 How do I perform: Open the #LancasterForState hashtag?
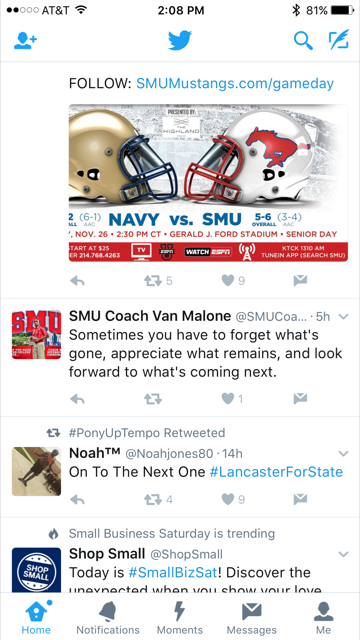tap(276, 472)
